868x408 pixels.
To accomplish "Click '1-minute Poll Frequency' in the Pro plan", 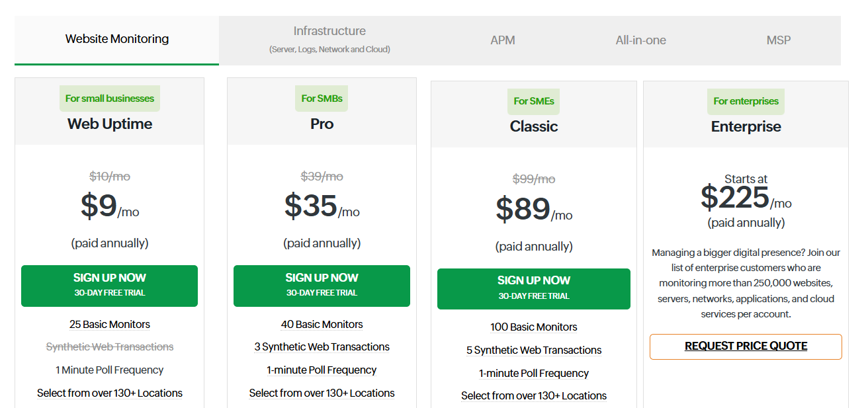I will click(x=322, y=370).
